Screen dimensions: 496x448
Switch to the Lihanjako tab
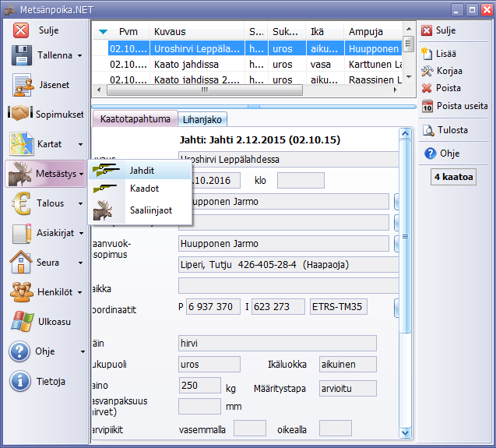coord(202,119)
